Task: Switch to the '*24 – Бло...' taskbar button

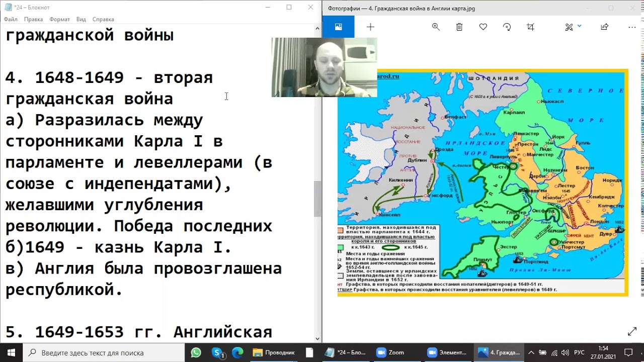Action: pos(346,352)
